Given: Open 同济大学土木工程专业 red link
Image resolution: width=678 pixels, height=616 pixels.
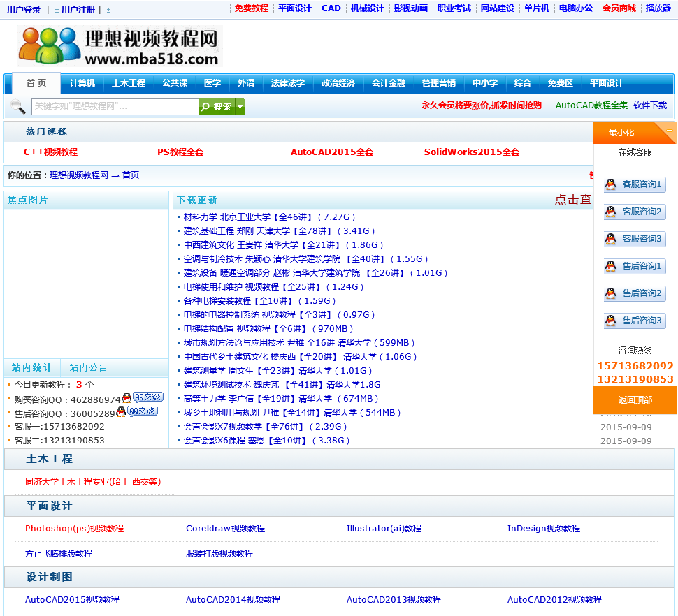Looking at the screenshot, I should [93, 482].
